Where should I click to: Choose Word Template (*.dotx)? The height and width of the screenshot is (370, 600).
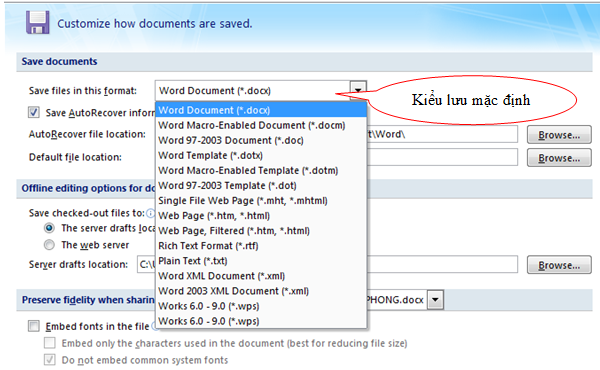(x=261, y=155)
